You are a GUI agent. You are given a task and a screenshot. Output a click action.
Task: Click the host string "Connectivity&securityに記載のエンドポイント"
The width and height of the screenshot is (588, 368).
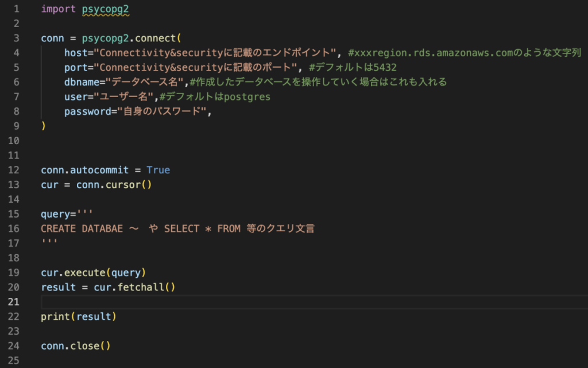[x=215, y=53]
